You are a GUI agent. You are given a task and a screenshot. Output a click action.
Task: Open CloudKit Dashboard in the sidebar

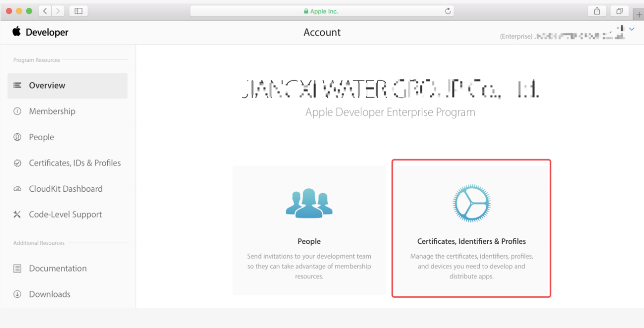tap(65, 189)
